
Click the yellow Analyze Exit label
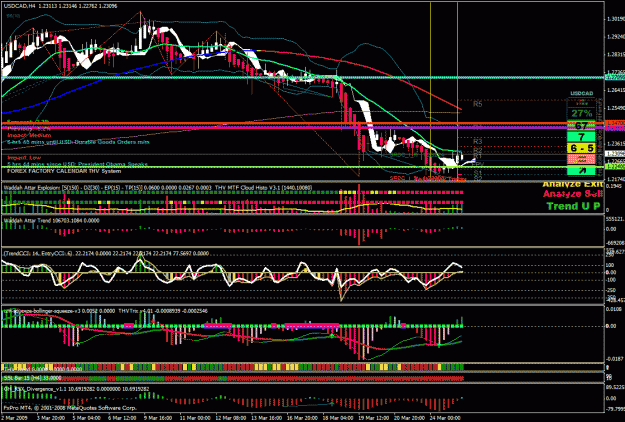coord(572,185)
